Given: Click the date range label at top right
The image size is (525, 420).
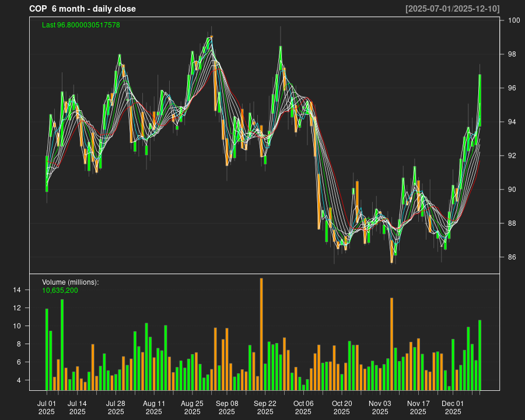Looking at the screenshot, I should tap(452, 9).
